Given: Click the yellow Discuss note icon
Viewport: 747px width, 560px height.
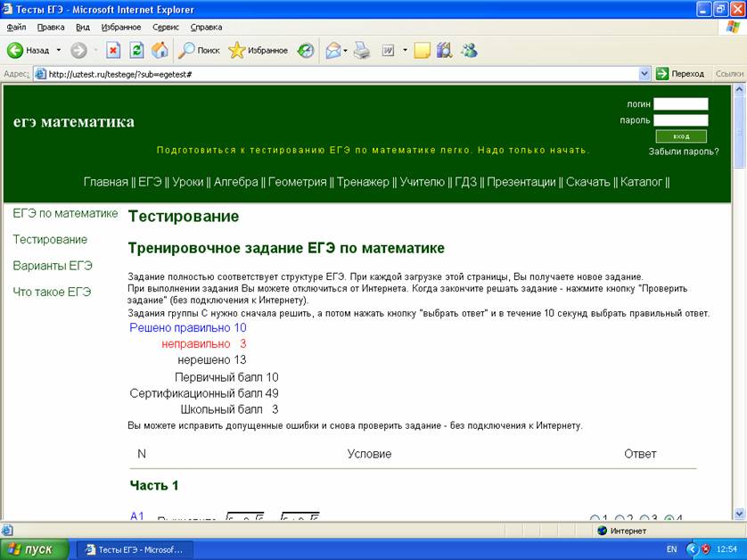Looking at the screenshot, I should pos(423,51).
